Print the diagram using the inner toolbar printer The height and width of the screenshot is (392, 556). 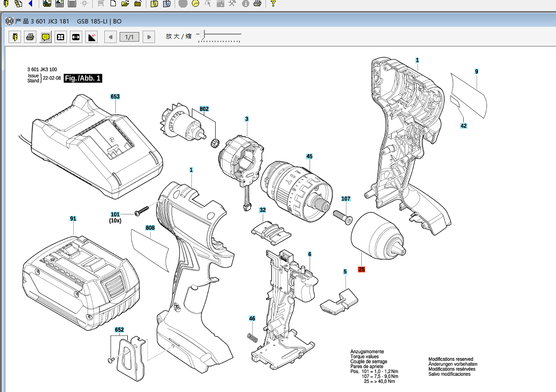pyautogui.click(x=30, y=37)
